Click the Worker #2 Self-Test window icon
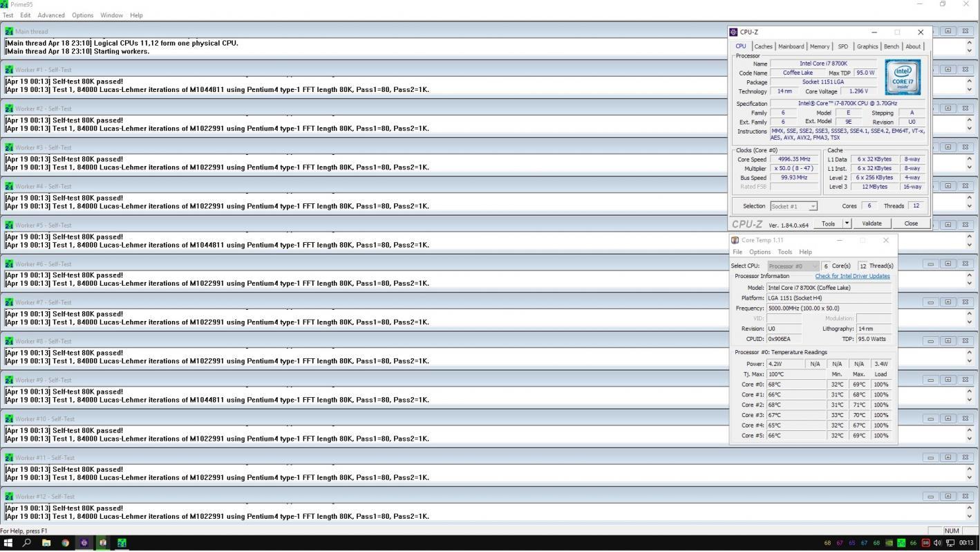The width and height of the screenshot is (980, 552). [9, 109]
